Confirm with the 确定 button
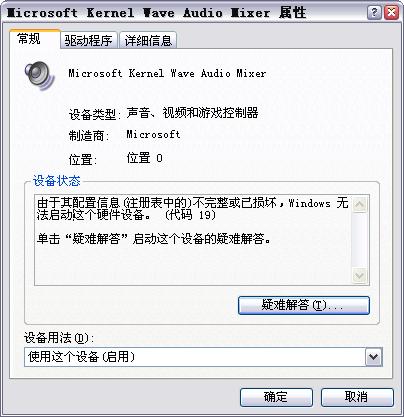The width and height of the screenshot is (404, 417). (x=276, y=397)
